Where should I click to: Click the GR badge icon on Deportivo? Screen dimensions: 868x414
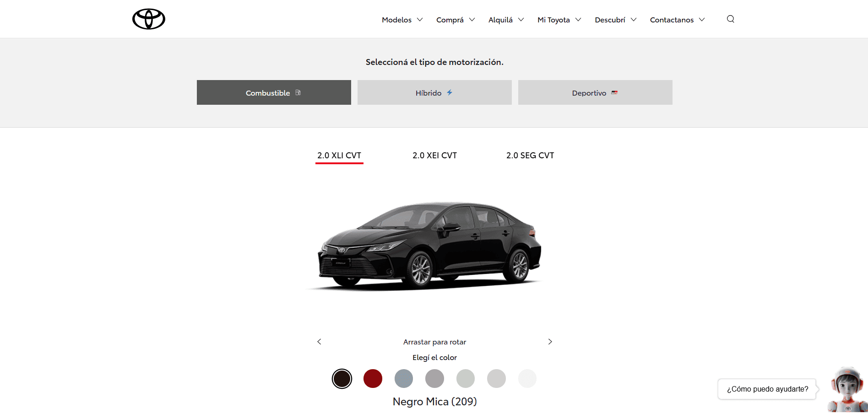[x=614, y=93]
